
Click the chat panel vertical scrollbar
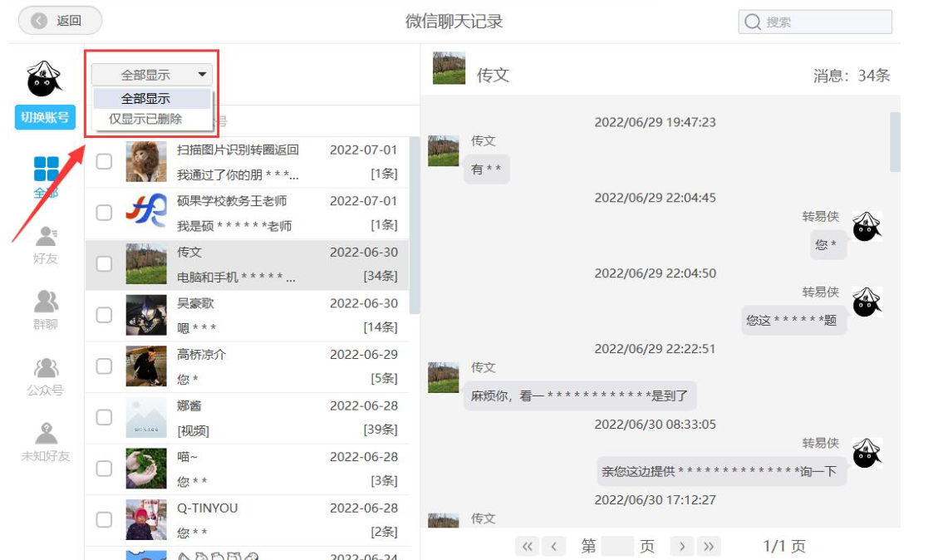tap(896, 141)
